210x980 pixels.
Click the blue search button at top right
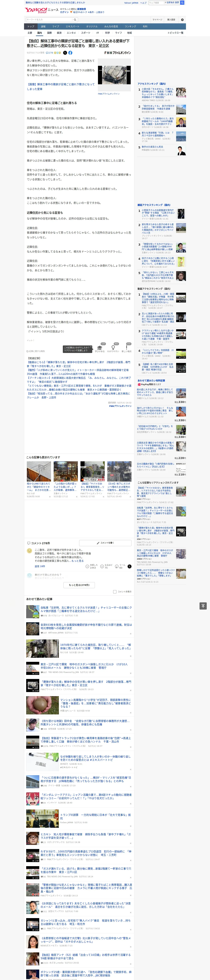[182, 3]
